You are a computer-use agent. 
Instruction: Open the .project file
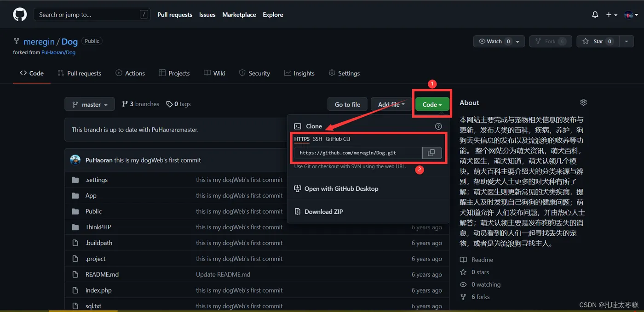[x=96, y=259]
